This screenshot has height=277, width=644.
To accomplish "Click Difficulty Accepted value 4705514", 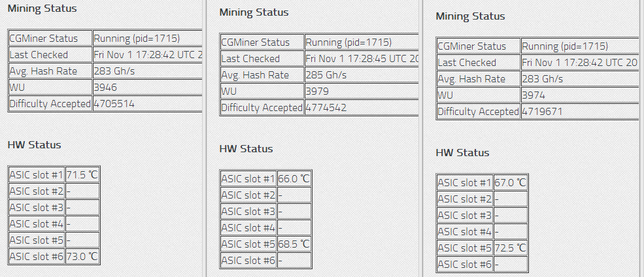I will pos(114,104).
